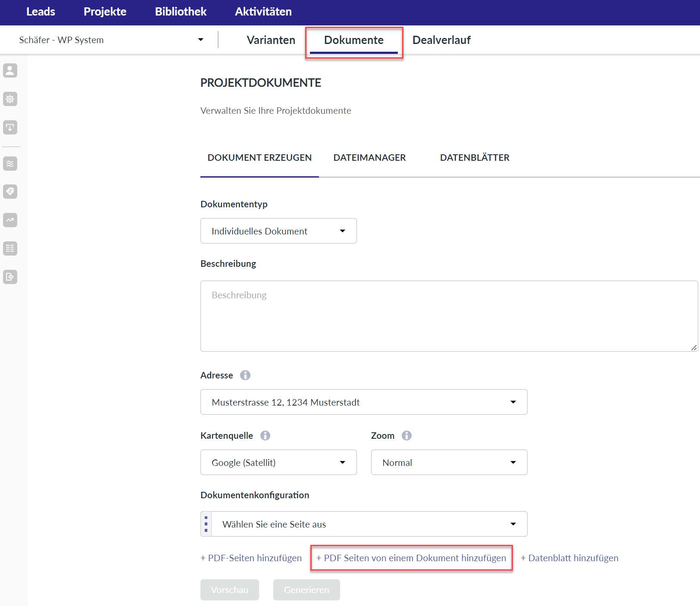Open the Dealverlauf tab
This screenshot has height=606, width=700.
coord(441,40)
